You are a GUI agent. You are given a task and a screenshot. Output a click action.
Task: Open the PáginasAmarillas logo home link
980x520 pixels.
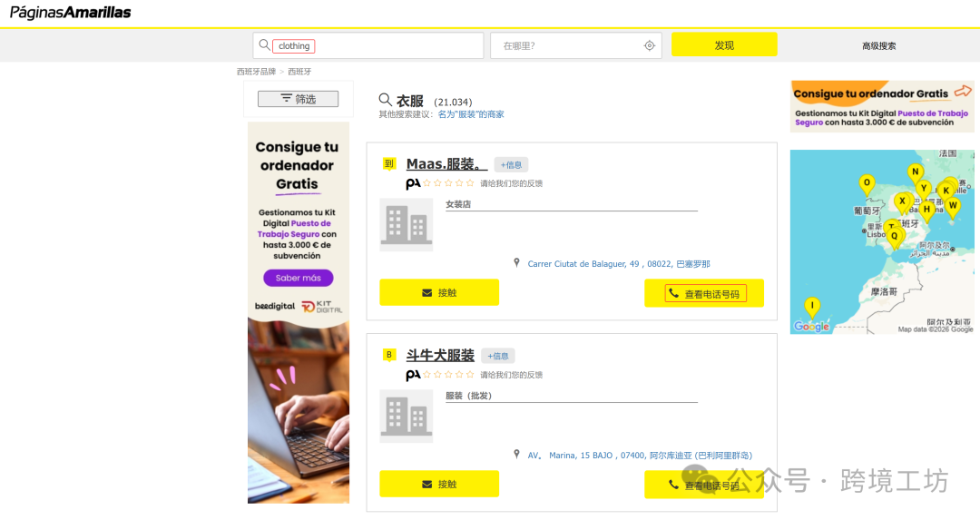click(x=70, y=12)
